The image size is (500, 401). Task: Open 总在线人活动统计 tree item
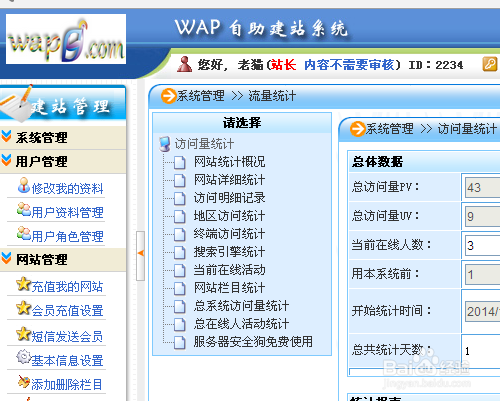coord(241,324)
